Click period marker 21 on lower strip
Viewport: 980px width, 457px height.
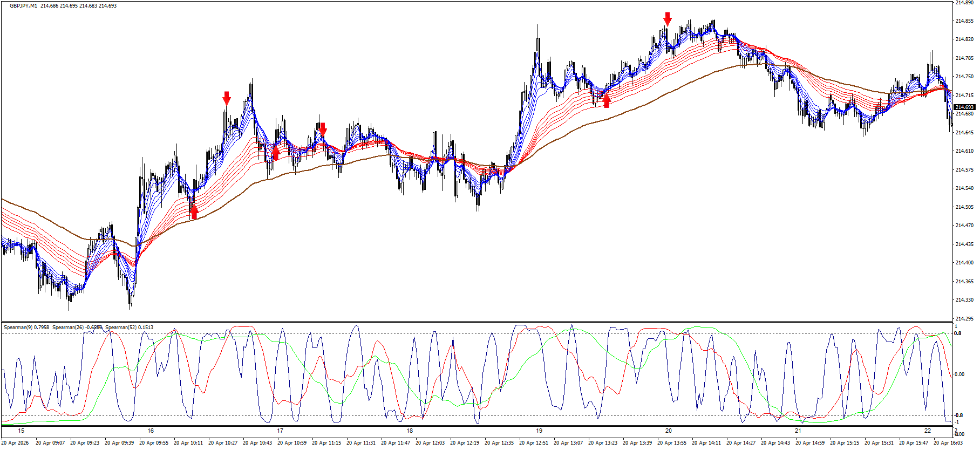pyautogui.click(x=798, y=431)
